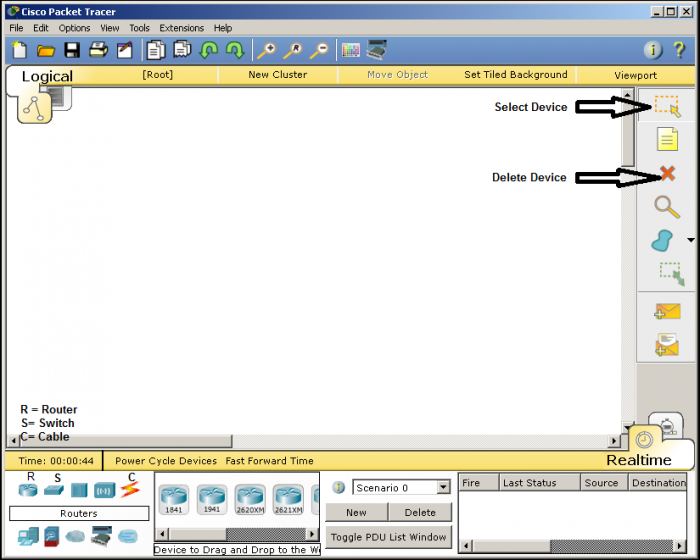Click Power Cycle Devices
Screen dimensions: 700x560
pos(166,460)
